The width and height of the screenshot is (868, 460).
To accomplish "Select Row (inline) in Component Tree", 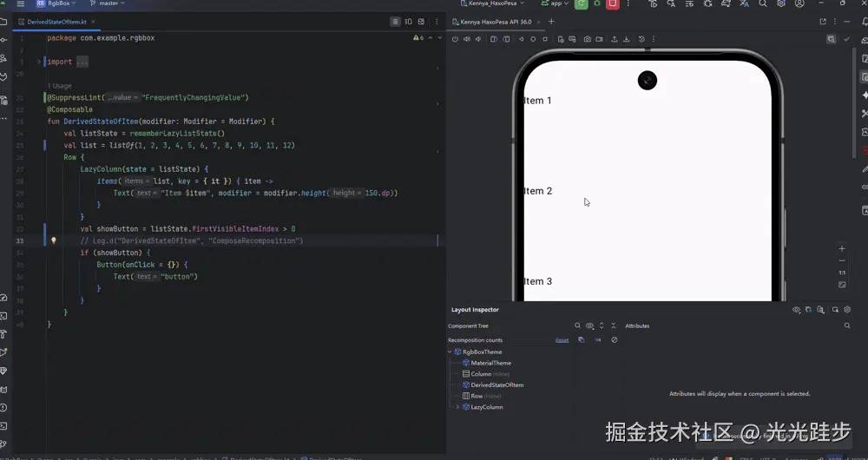I will 485,397.
